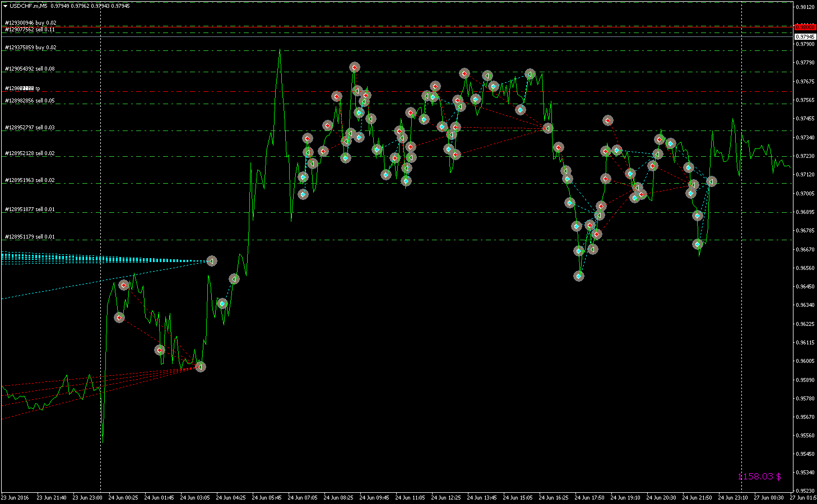Click price scale value 0.97340
Screen dimensions: 817x504
pos(806,138)
